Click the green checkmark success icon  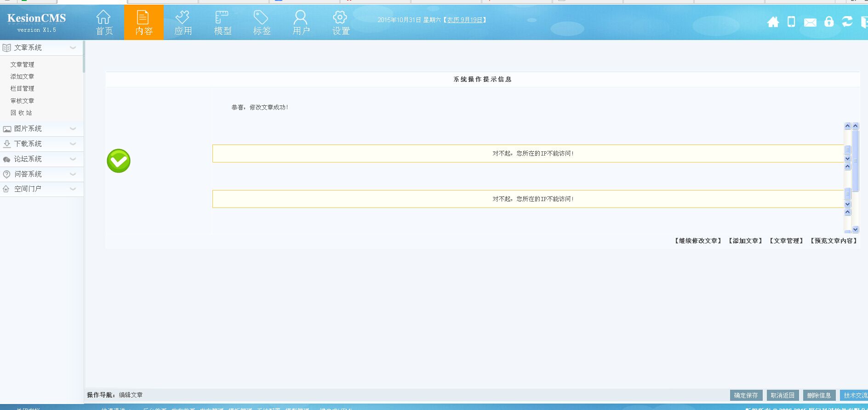(119, 161)
